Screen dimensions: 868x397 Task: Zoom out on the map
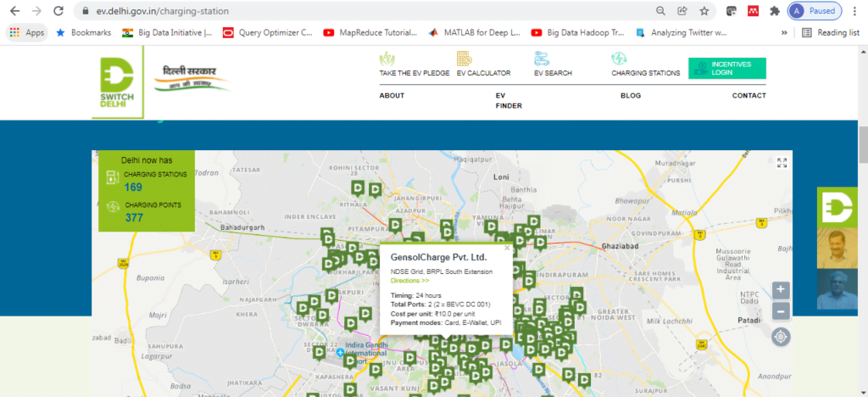[x=781, y=311]
